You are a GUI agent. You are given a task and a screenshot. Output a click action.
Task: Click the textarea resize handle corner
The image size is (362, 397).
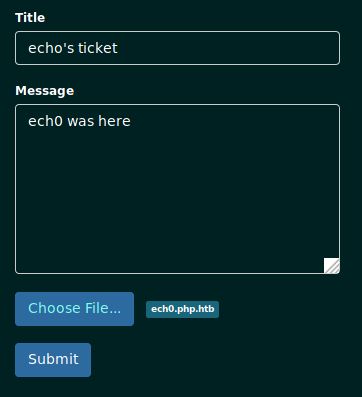click(332, 266)
